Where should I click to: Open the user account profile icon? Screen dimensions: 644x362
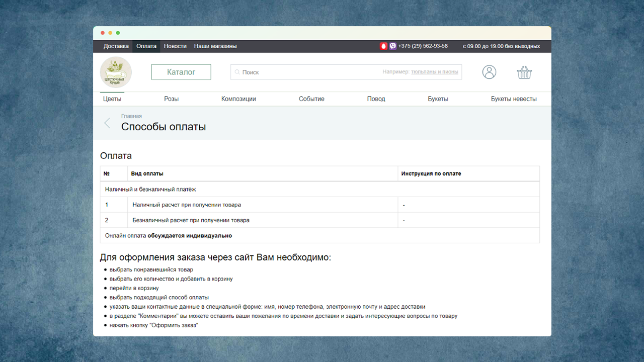click(489, 72)
